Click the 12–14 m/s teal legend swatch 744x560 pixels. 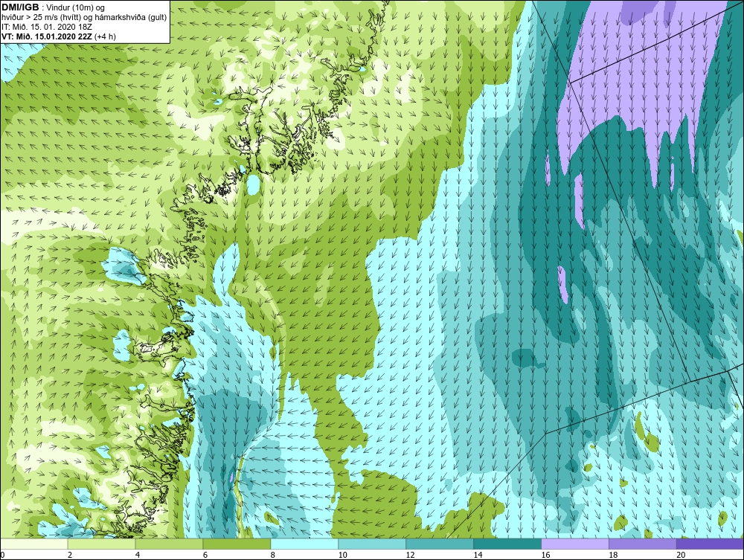click(x=440, y=544)
